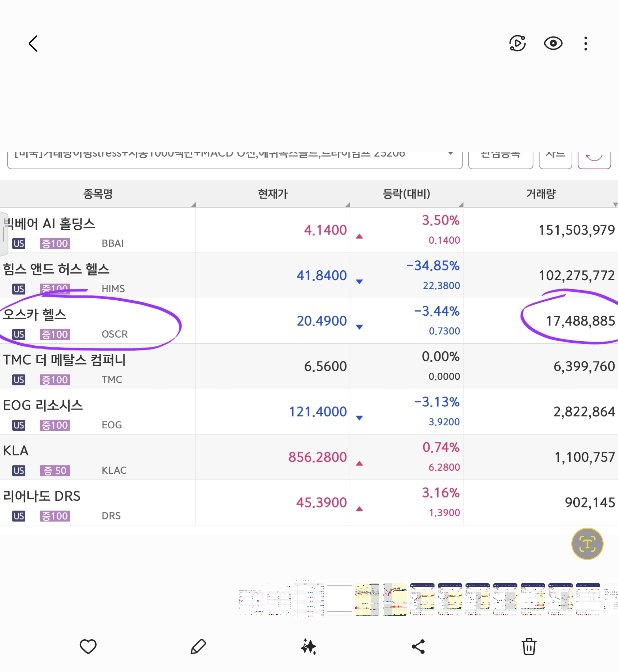The height and width of the screenshot is (672, 618).
Task: Click the volume value 17,488,885
Action: click(580, 321)
